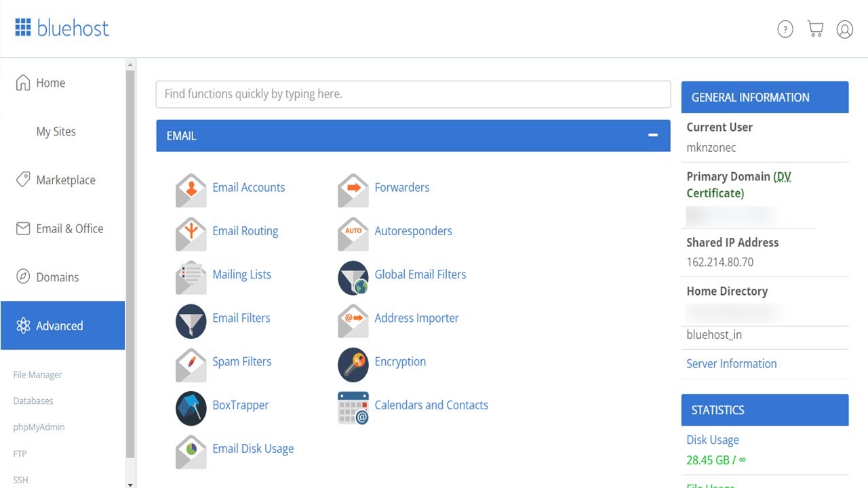Click the user account profile icon

pos(845,29)
